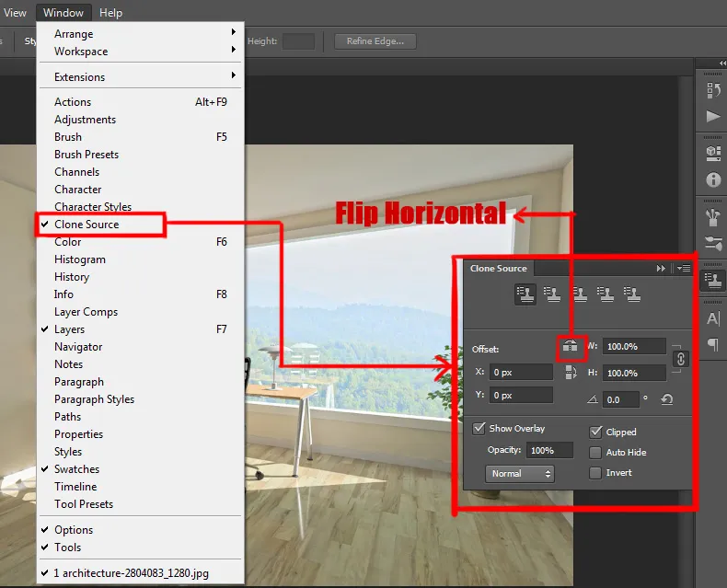Viewport: 727px width, 588px height.
Task: Click the X offset input field
Action: click(521, 373)
